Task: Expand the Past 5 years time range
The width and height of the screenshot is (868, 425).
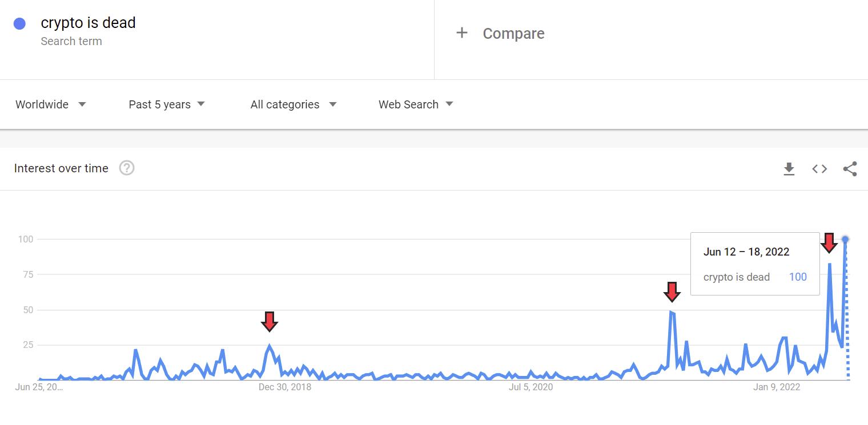Action: coord(166,104)
